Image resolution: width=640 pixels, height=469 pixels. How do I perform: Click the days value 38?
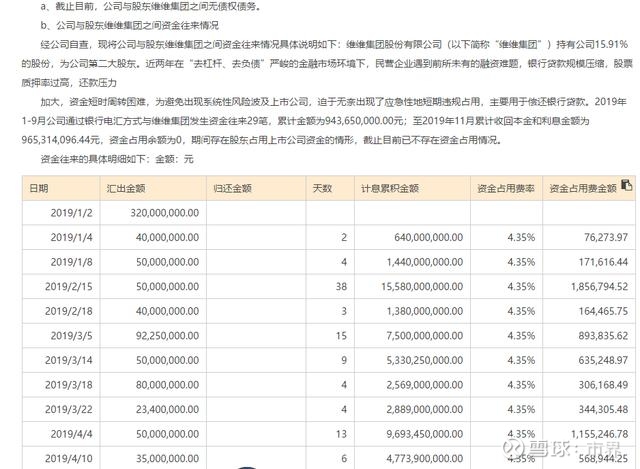click(341, 286)
